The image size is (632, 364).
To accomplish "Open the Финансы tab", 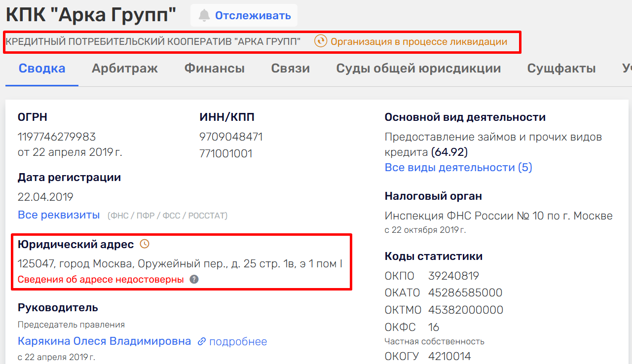I will click(215, 69).
